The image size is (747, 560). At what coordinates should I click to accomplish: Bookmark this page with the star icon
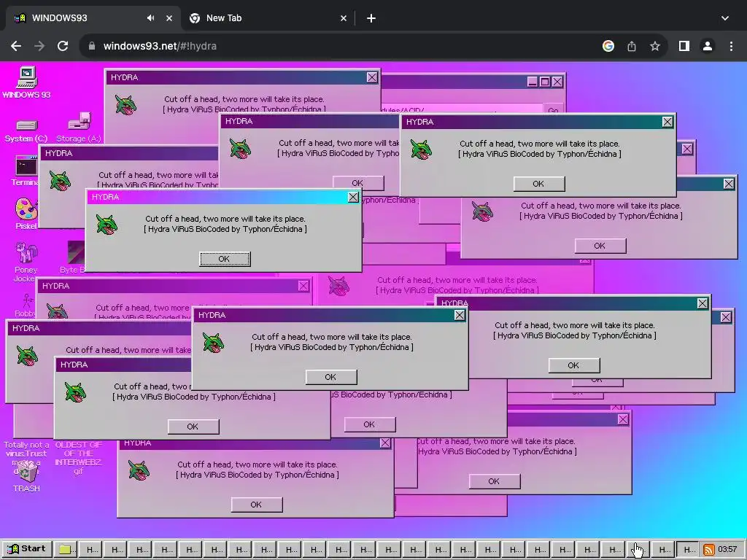pyautogui.click(x=655, y=46)
